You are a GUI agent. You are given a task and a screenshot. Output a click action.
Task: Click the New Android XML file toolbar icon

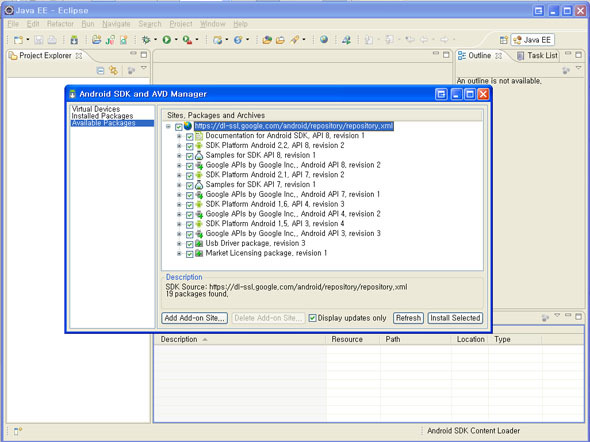pos(123,40)
